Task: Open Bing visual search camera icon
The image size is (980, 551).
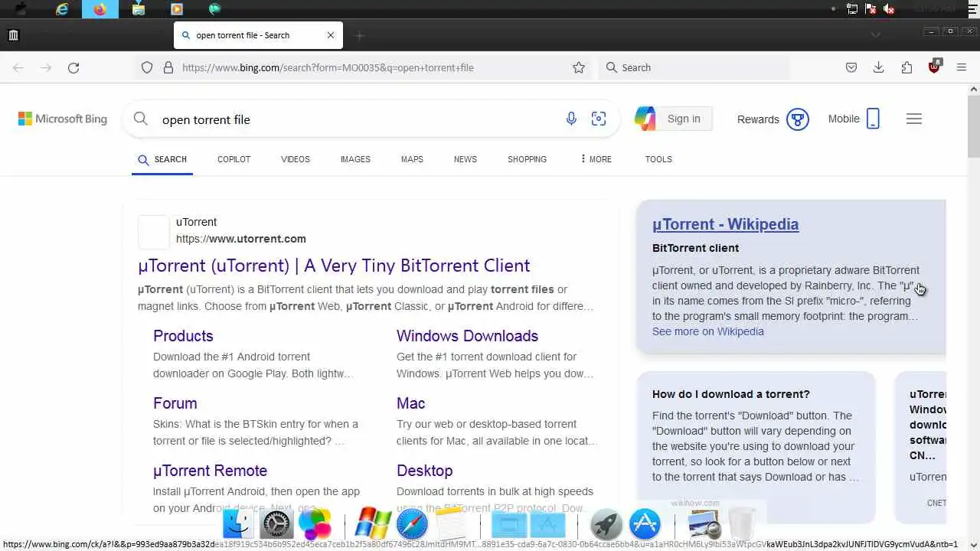Action: [599, 119]
